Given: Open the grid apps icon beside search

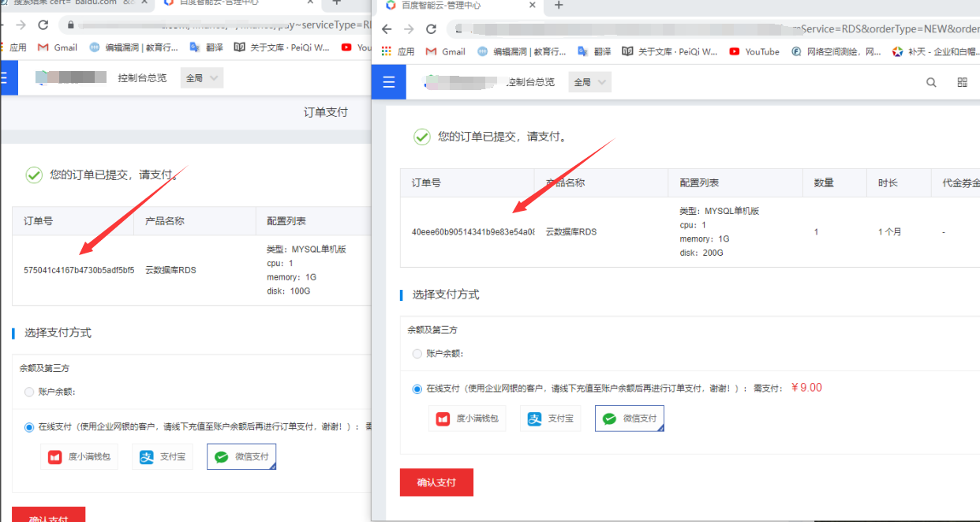Looking at the screenshot, I should [x=962, y=82].
